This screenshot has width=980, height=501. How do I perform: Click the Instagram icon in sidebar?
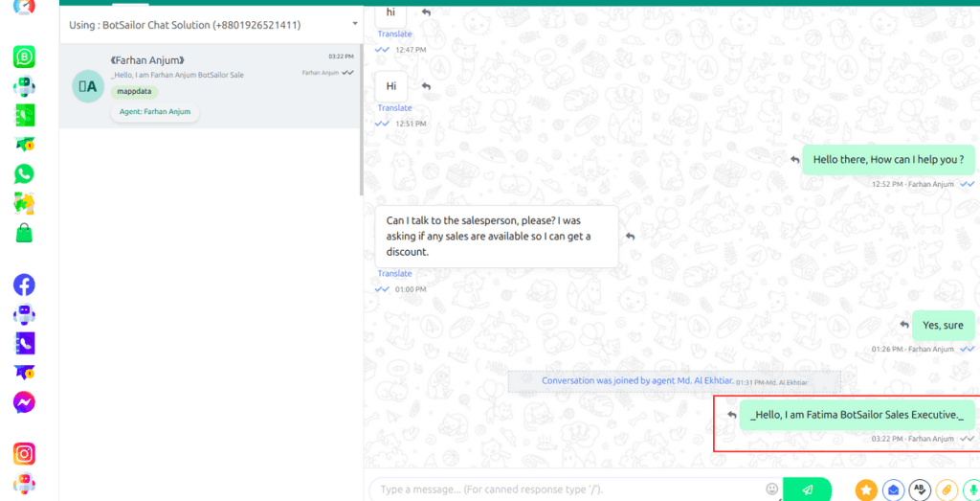24,454
